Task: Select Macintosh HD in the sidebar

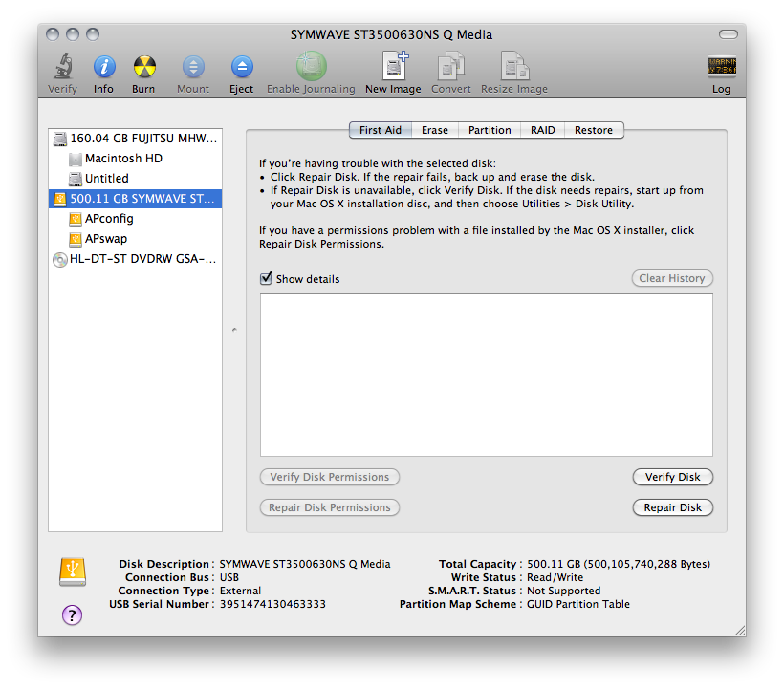Action: pos(135,159)
